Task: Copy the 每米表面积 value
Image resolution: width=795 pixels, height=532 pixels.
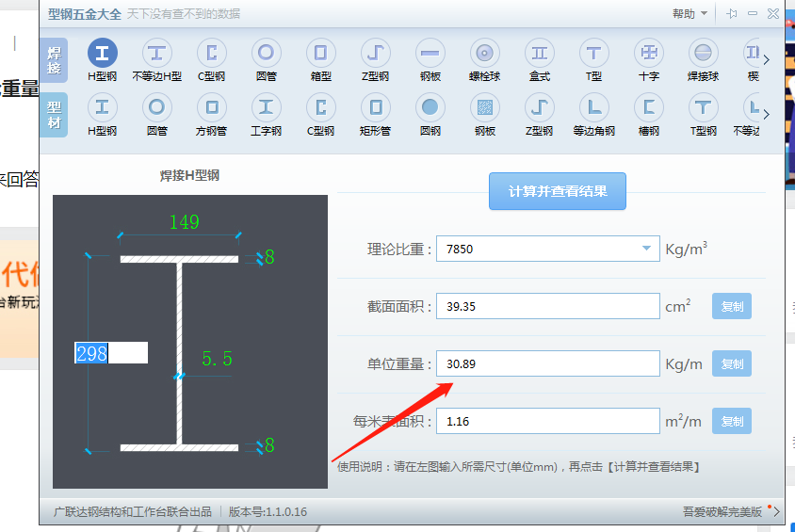Action: 732,421
